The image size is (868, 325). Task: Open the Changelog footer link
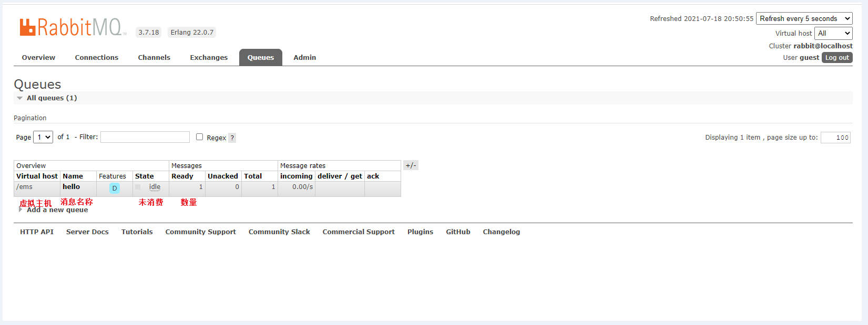click(502, 232)
